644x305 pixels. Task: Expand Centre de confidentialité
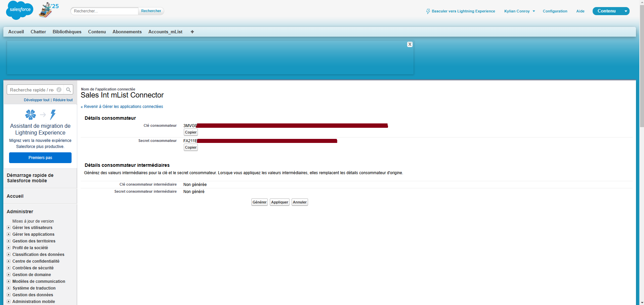(9, 261)
